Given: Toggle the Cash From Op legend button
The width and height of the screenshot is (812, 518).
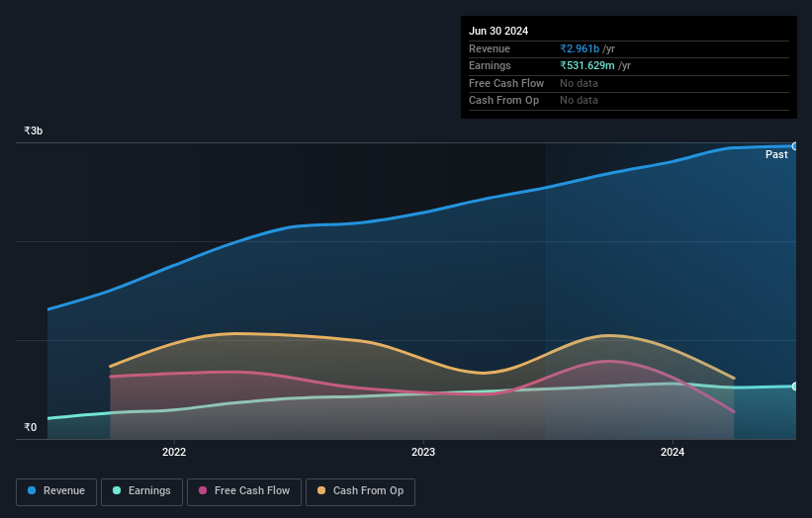Looking at the screenshot, I should (x=360, y=491).
